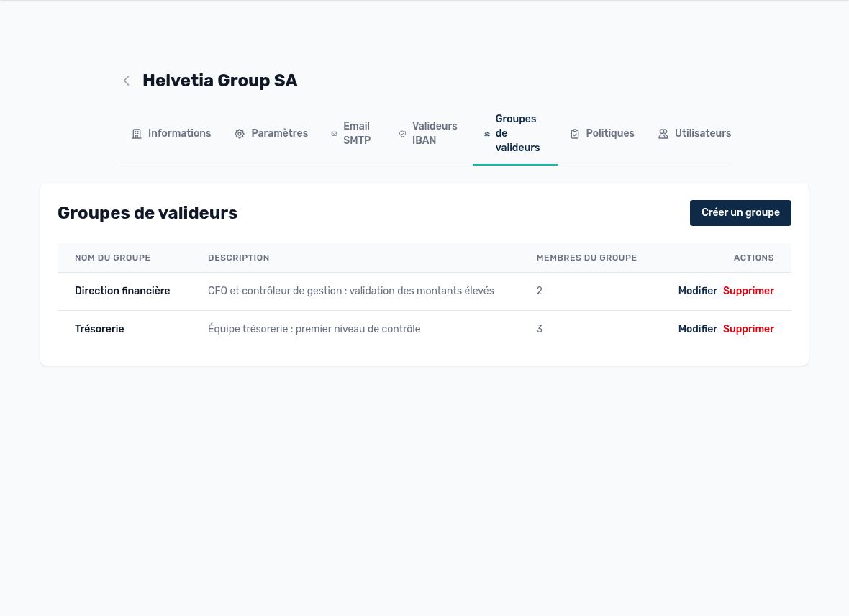Image resolution: width=849 pixels, height=616 pixels.
Task: Click the back arrow beside Helvetia Group SA
Action: click(126, 81)
